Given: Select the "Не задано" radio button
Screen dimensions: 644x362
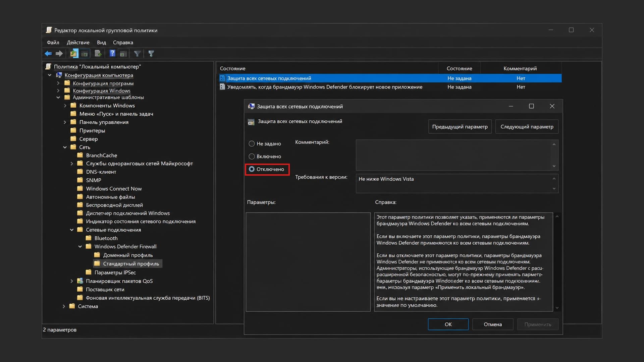Looking at the screenshot, I should [x=252, y=144].
